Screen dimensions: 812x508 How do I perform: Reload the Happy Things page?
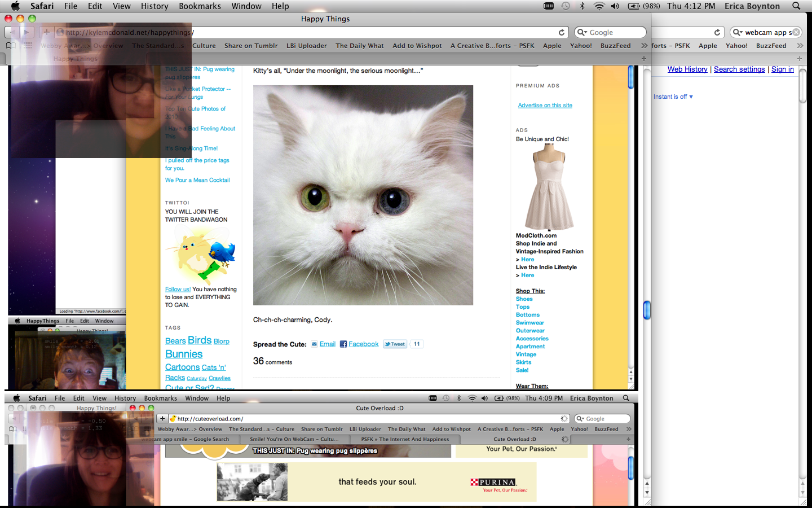click(562, 32)
